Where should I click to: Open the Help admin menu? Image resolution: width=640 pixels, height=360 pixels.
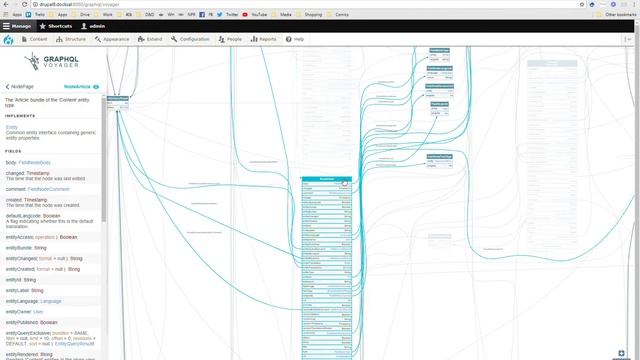point(295,39)
